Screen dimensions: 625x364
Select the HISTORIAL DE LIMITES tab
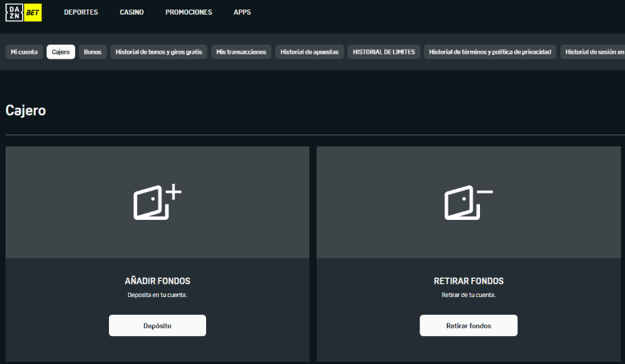pyautogui.click(x=384, y=51)
